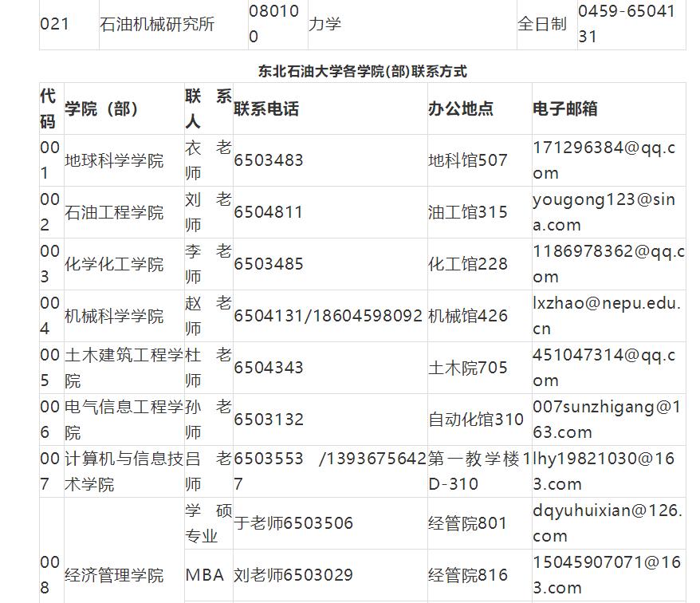The width and height of the screenshot is (700, 603).
Task: Select 于老师6503506 contact
Action: [293, 523]
